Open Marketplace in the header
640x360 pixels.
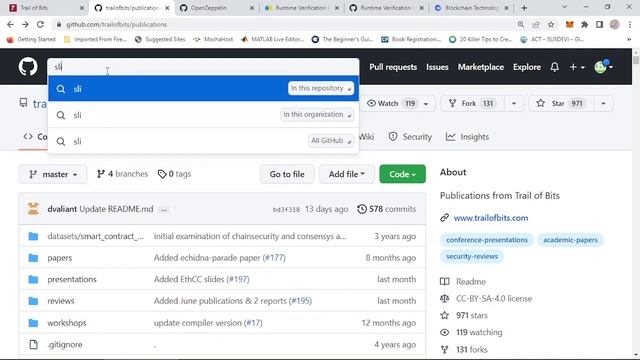click(x=480, y=67)
